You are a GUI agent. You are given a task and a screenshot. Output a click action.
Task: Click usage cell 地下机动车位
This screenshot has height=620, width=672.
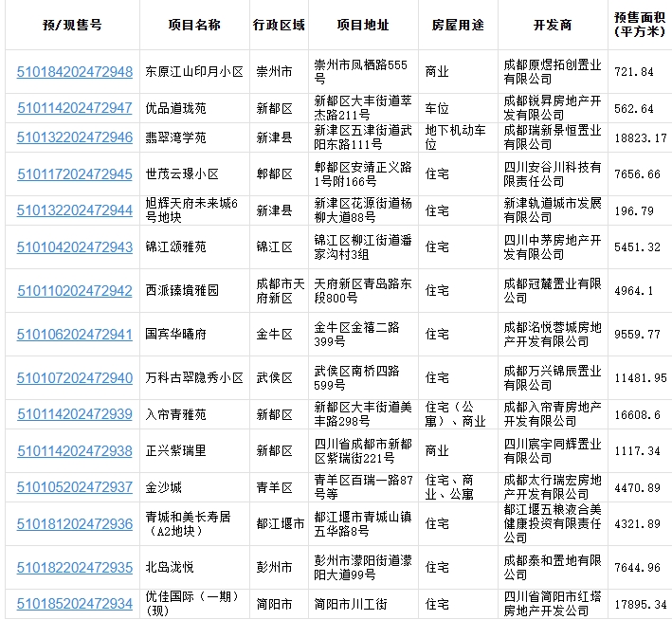[455, 137]
